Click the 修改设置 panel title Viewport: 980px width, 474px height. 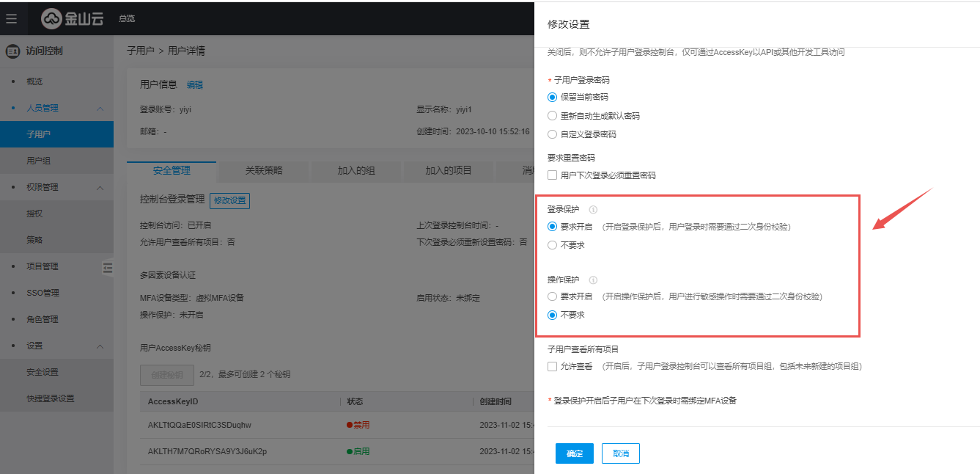tap(569, 24)
